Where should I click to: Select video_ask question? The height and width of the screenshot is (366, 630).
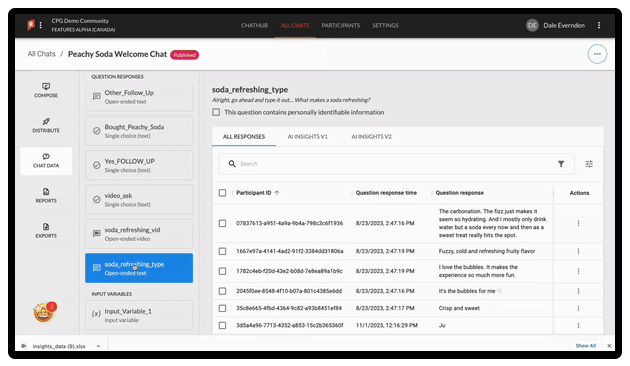tap(139, 199)
